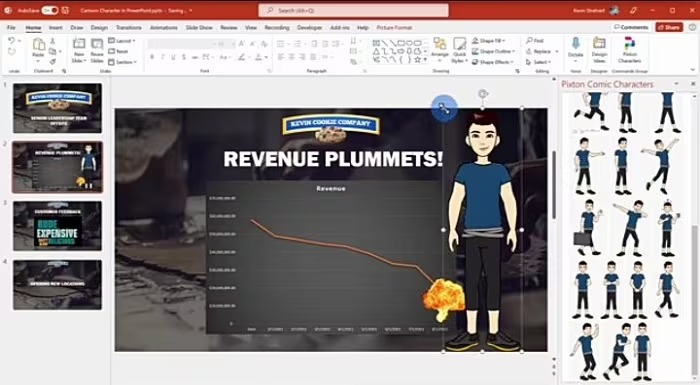Click the Cut scissors icon
This screenshot has height=385, width=700.
click(x=53, y=41)
